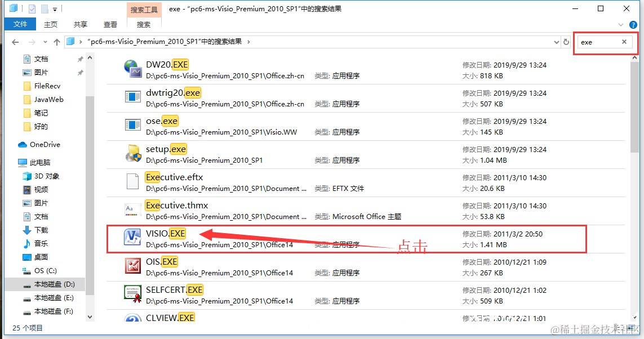
Task: Select the SELFCERT.EXE file name
Action: click(x=175, y=290)
